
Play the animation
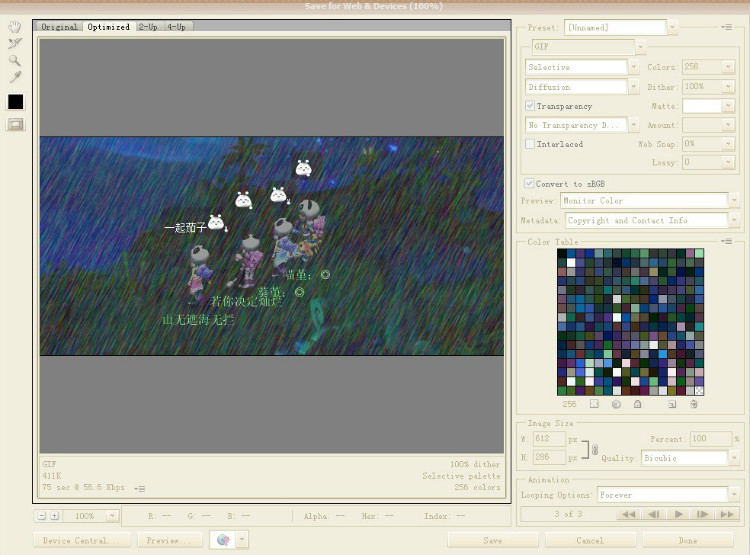pyautogui.click(x=678, y=514)
